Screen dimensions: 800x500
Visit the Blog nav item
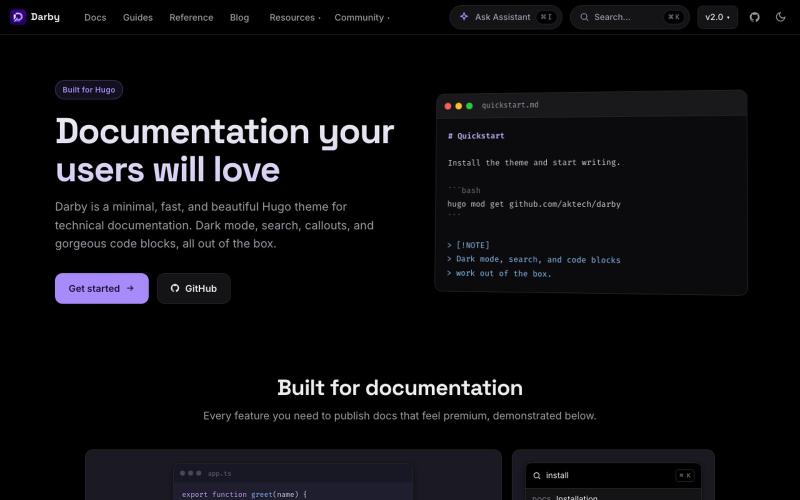[239, 17]
